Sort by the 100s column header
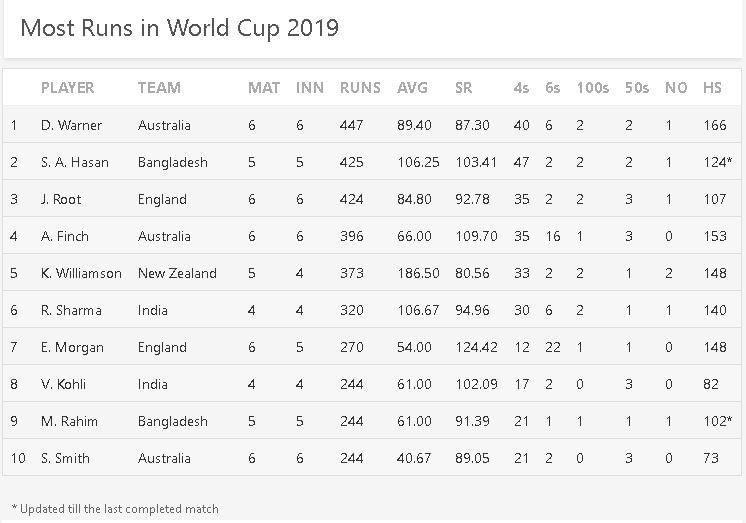Viewport: 746px width, 523px height. click(592, 88)
